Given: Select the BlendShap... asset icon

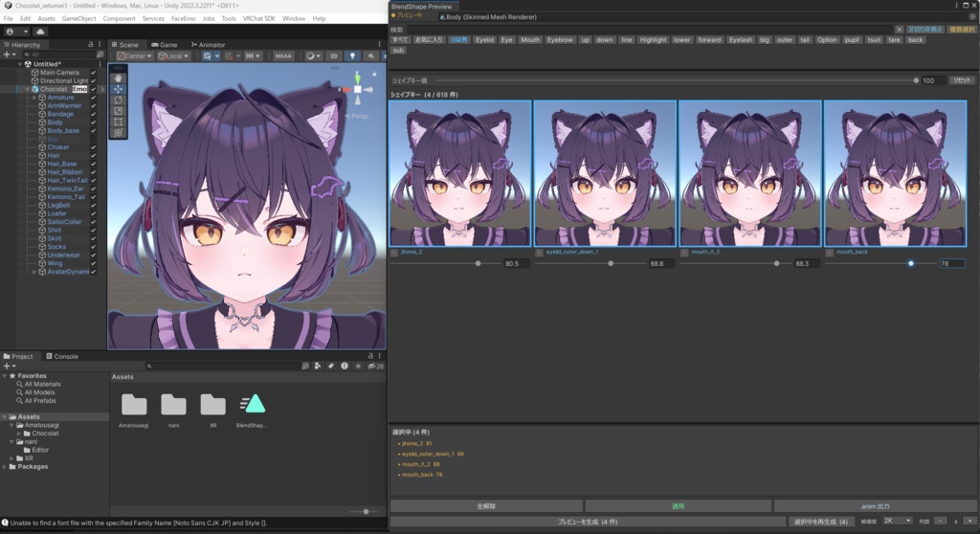Looking at the screenshot, I should click(253, 404).
